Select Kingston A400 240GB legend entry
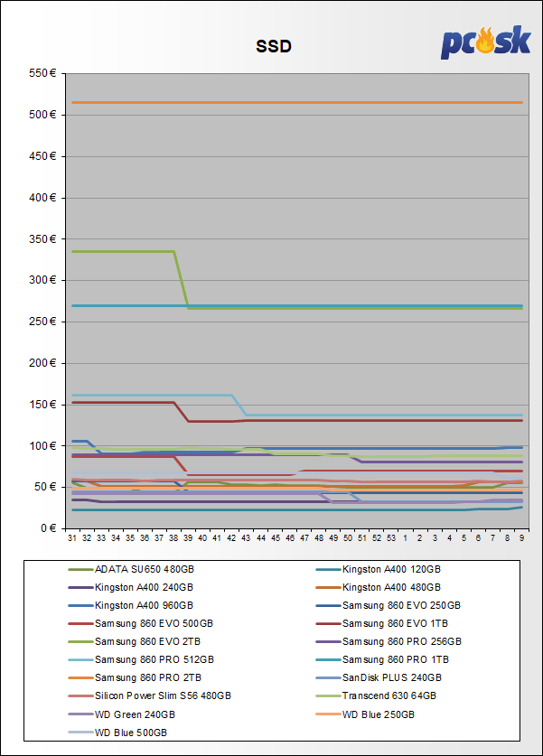This screenshot has width=543, height=756. pos(130,587)
